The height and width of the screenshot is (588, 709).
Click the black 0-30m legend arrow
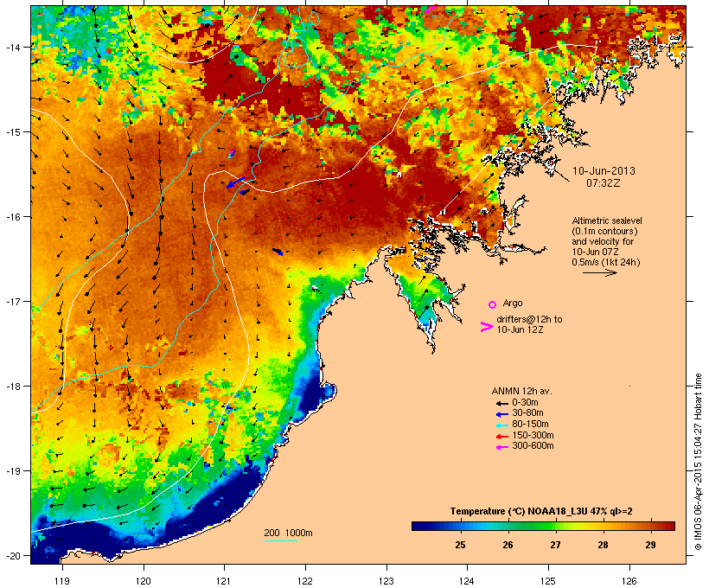(x=501, y=404)
